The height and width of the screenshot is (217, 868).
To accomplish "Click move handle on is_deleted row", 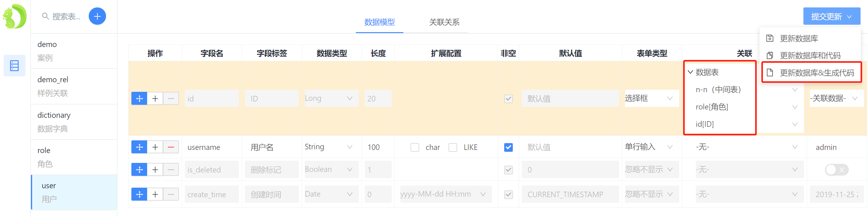I will (x=139, y=169).
